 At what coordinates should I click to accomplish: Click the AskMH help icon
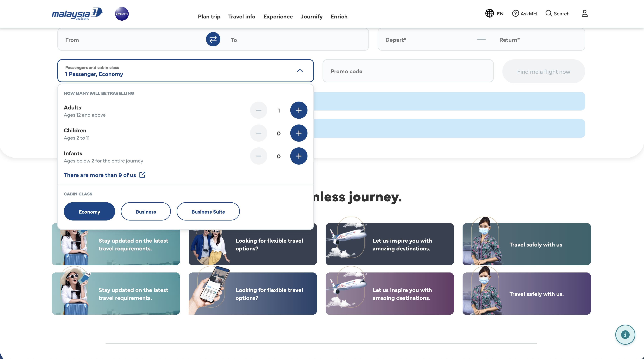tap(515, 13)
